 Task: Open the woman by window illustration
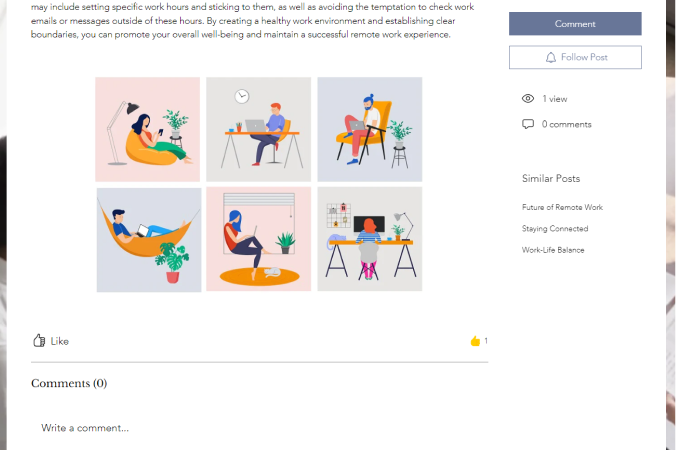tap(258, 239)
